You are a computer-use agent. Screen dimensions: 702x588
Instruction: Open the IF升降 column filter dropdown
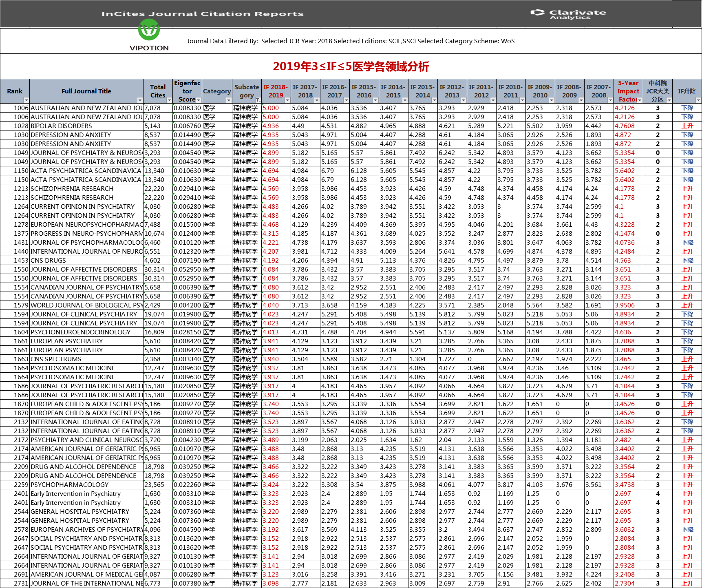[x=698, y=100]
